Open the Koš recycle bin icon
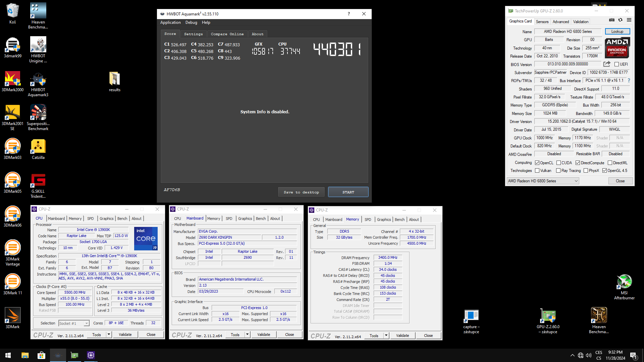 click(x=12, y=14)
